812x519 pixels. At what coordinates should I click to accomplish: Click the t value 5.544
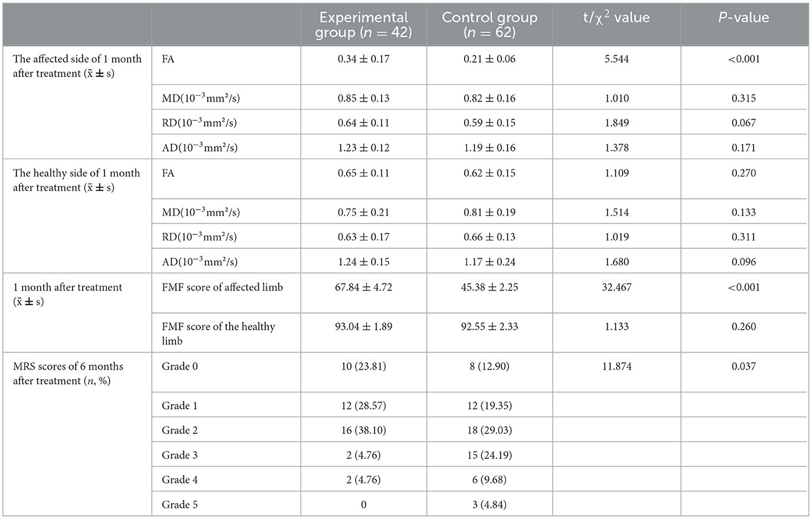[617, 59]
